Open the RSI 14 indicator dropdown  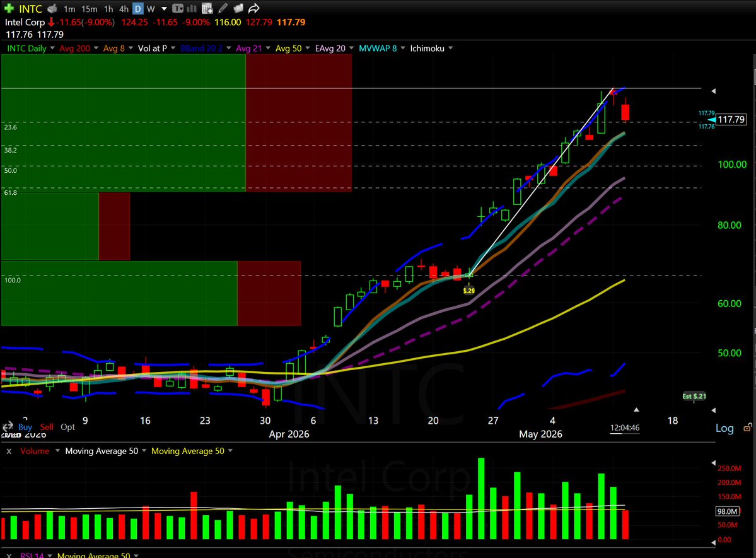click(50, 555)
